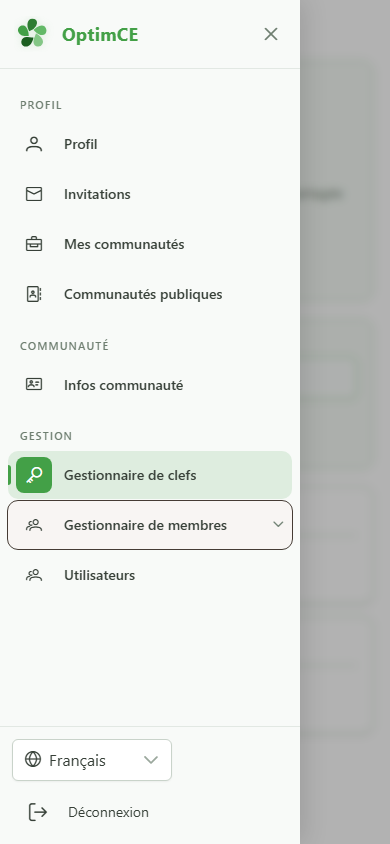Click the people icon beside Gestionnaire de membres
The width and height of the screenshot is (390, 844).
click(x=34, y=525)
